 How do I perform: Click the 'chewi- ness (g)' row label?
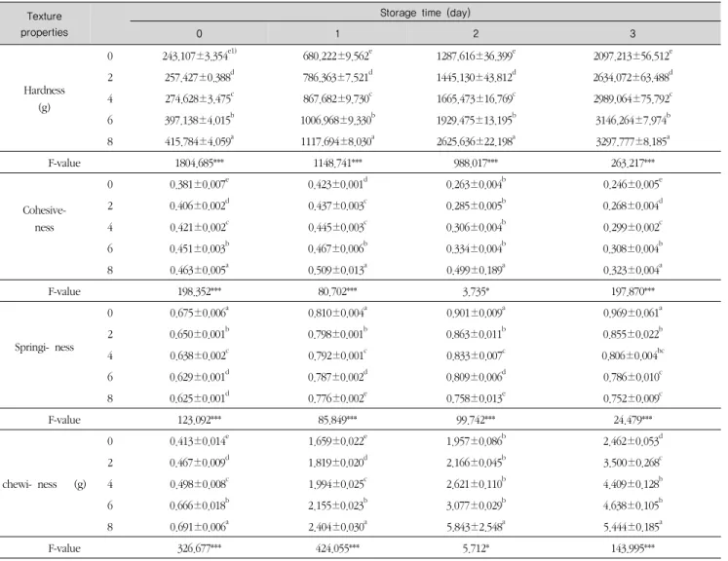pyautogui.click(x=44, y=484)
